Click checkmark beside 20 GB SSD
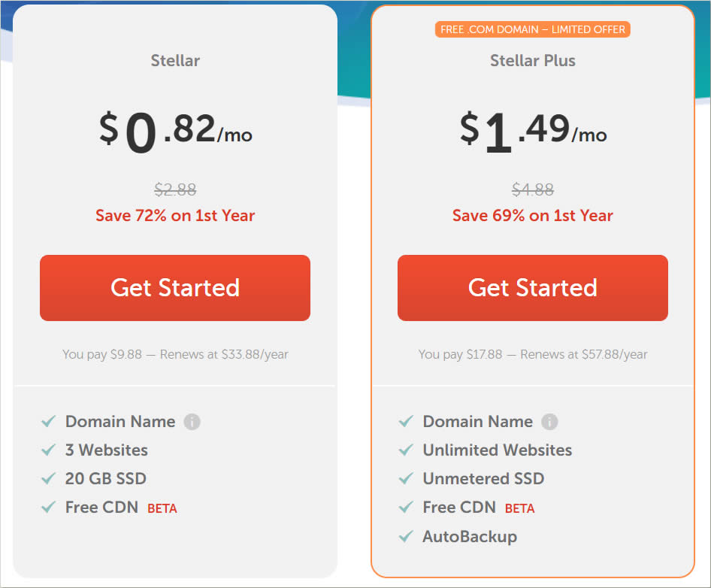711x588 pixels. click(49, 478)
